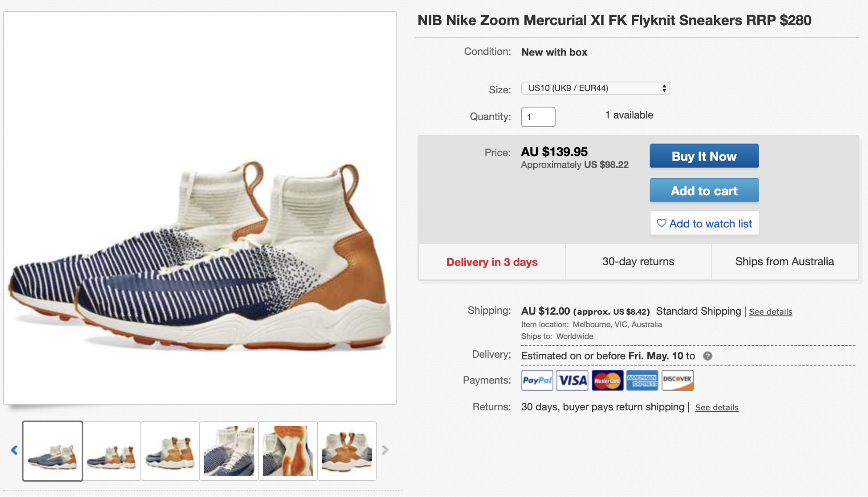View the second shoe pair thumbnail
This screenshot has width=868, height=497.
click(112, 451)
